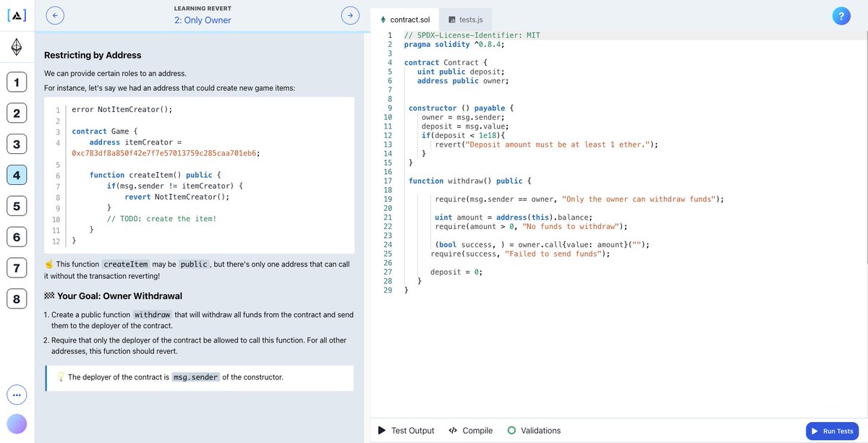Click the 'No funds to withdraw' require line

click(531, 226)
